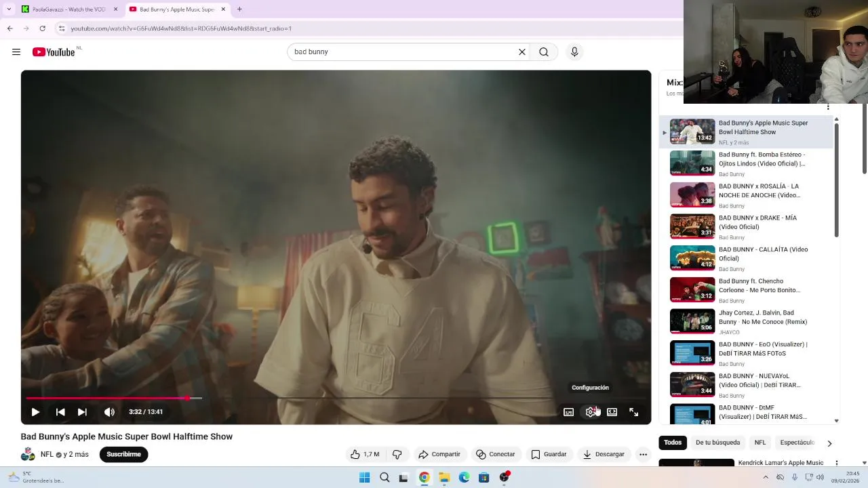Download via the Descargar button
Screen dimensions: 868x488
click(604, 454)
